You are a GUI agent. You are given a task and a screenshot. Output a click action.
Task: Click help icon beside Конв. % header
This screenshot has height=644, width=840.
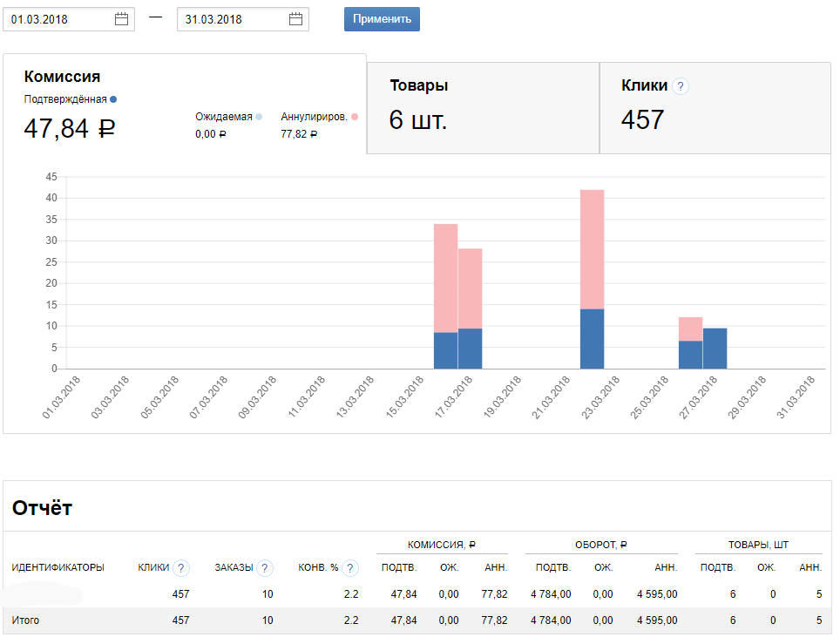[x=349, y=568]
